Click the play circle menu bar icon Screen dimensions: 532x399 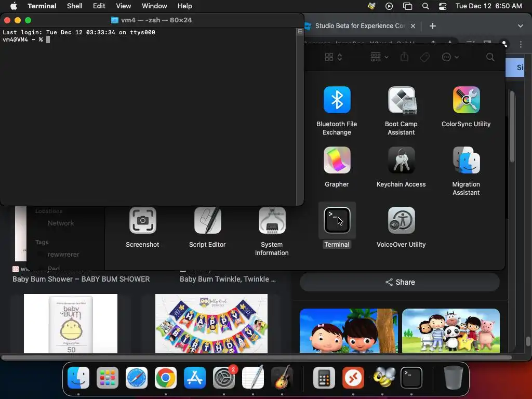click(x=389, y=6)
